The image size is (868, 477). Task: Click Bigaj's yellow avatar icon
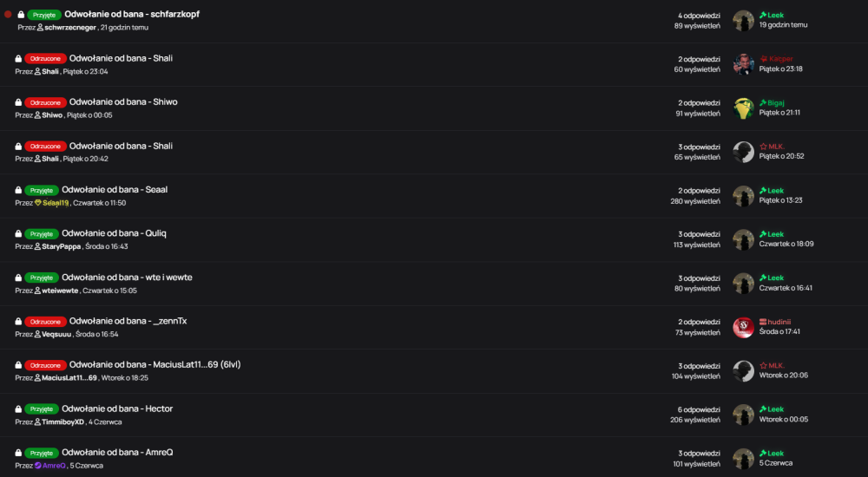[743, 108]
